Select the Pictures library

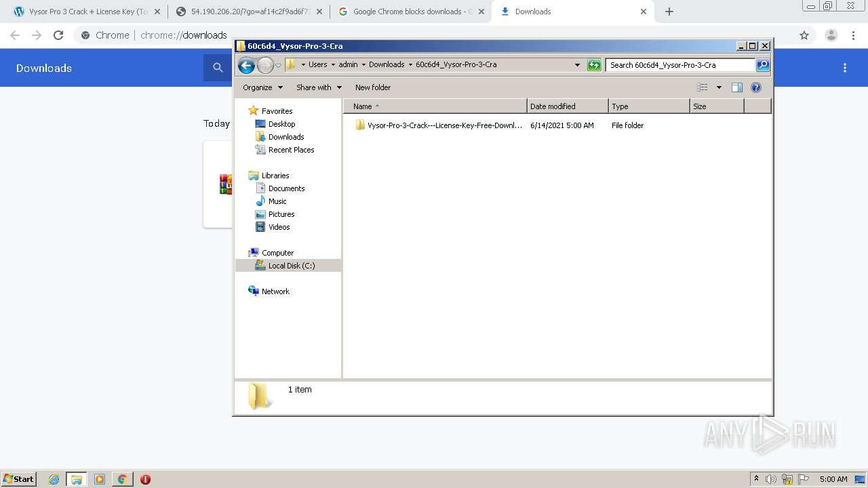275,214
